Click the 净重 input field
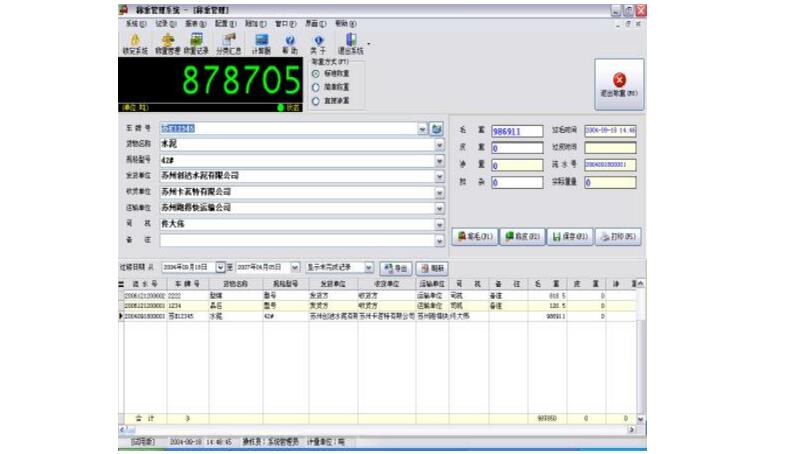The height and width of the screenshot is (454, 790). click(x=517, y=165)
